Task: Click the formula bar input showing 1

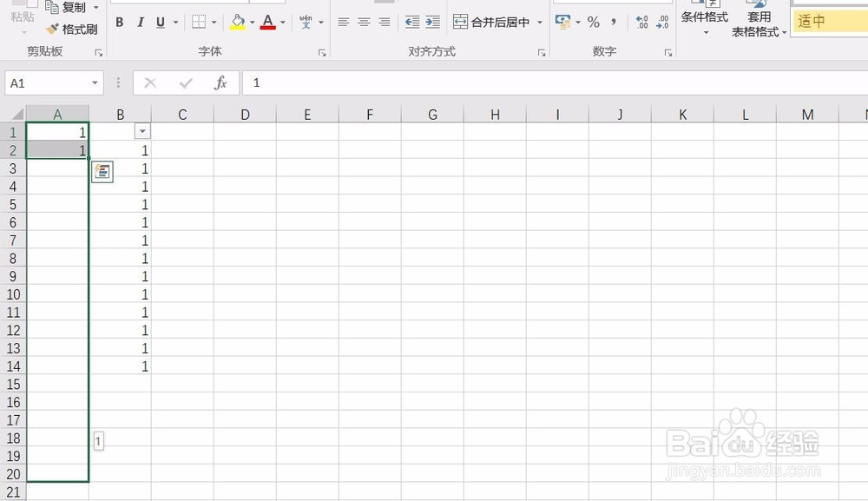Action: pos(556,83)
